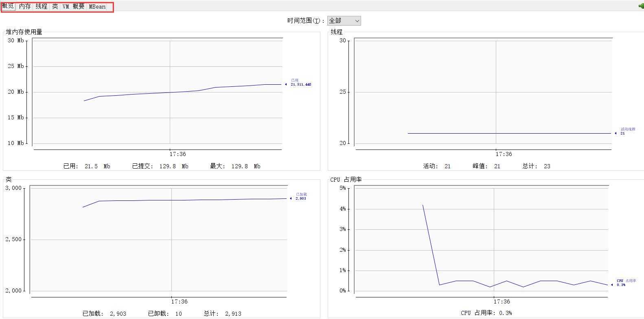Click the 已加载 2,903 chart legend marker
The height and width of the screenshot is (319, 644).
click(299, 196)
